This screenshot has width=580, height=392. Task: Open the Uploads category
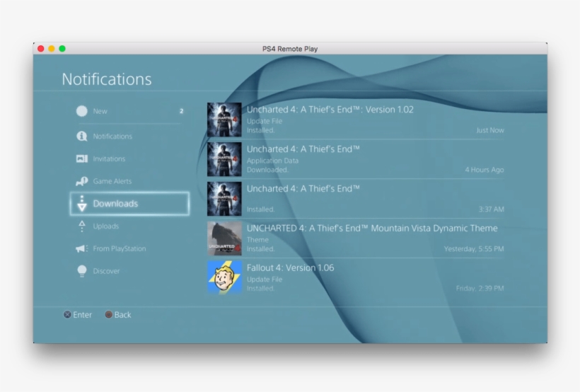coord(129,226)
